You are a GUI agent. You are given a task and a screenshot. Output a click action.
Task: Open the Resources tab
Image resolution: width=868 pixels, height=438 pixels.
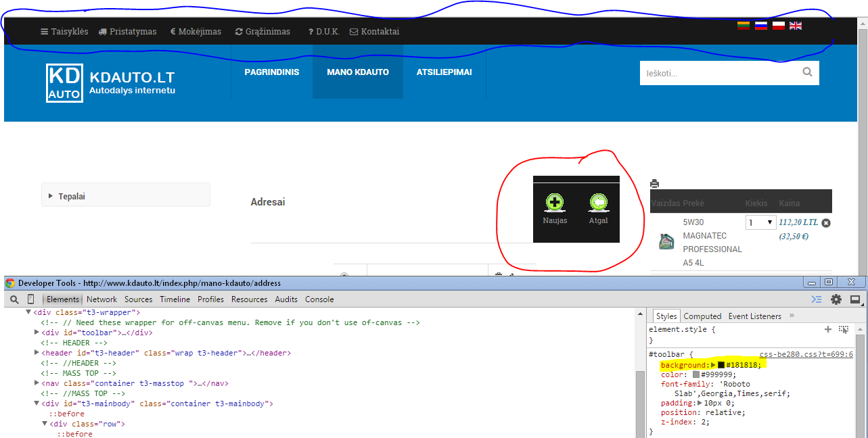pyautogui.click(x=250, y=299)
